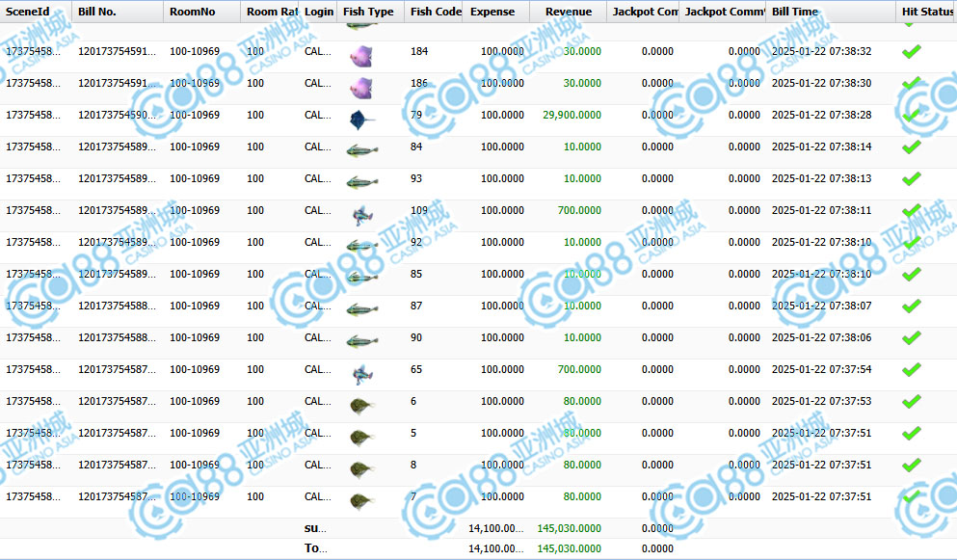This screenshot has width=957, height=560.
Task: Click the olive fish icon for fish code 8
Action: pos(362,469)
